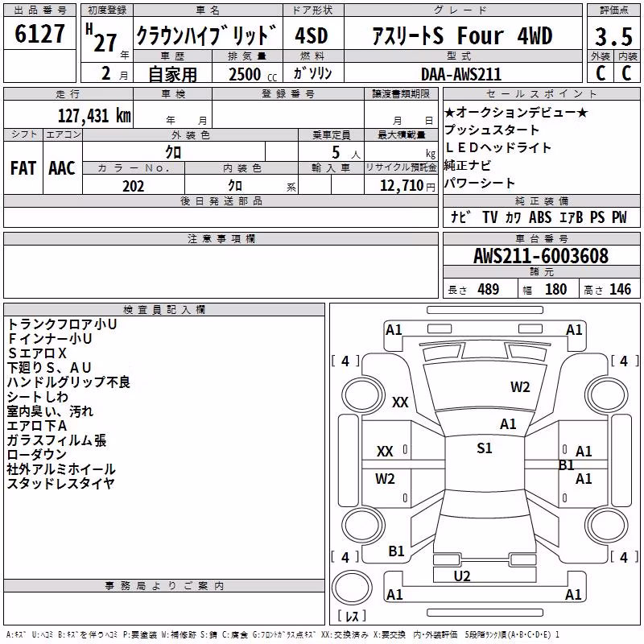This screenshot has width=644, height=644.
Task: Click the W2 mark on the windshield
Action: (x=520, y=387)
